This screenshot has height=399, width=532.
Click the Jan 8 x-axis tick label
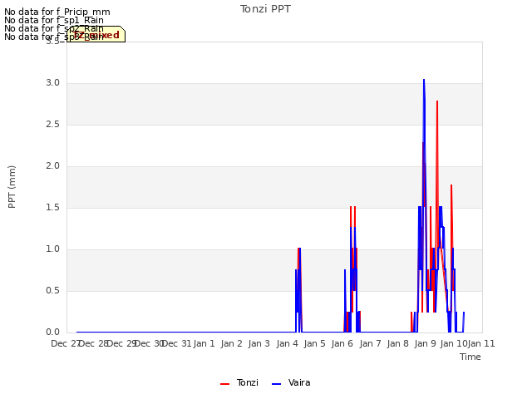[x=397, y=343]
